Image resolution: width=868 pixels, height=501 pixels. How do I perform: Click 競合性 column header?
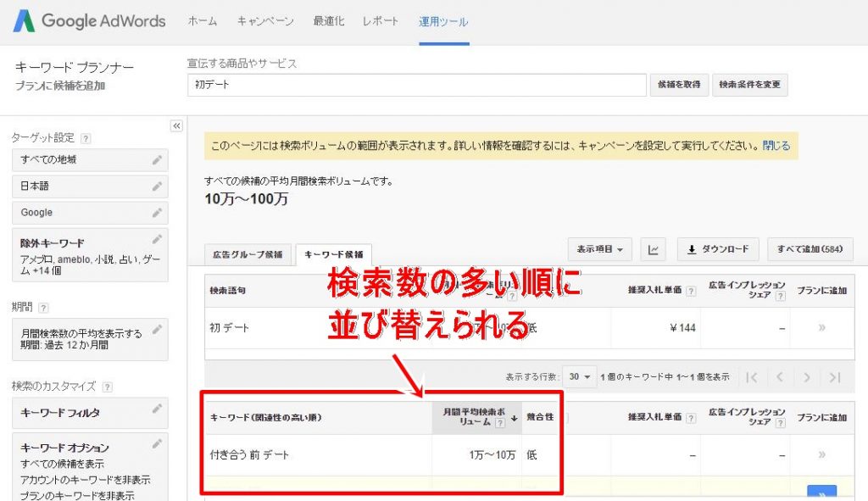click(x=540, y=417)
